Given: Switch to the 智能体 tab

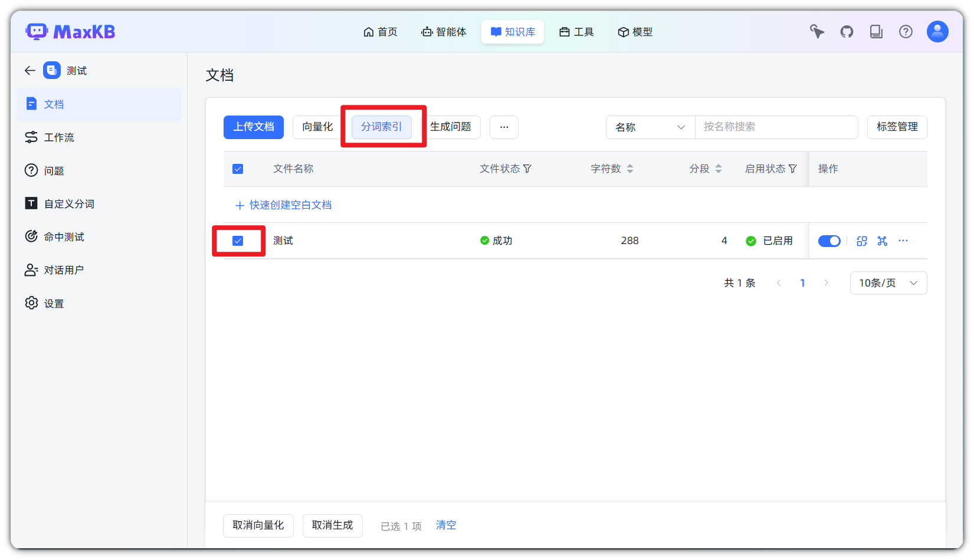Looking at the screenshot, I should [x=444, y=32].
